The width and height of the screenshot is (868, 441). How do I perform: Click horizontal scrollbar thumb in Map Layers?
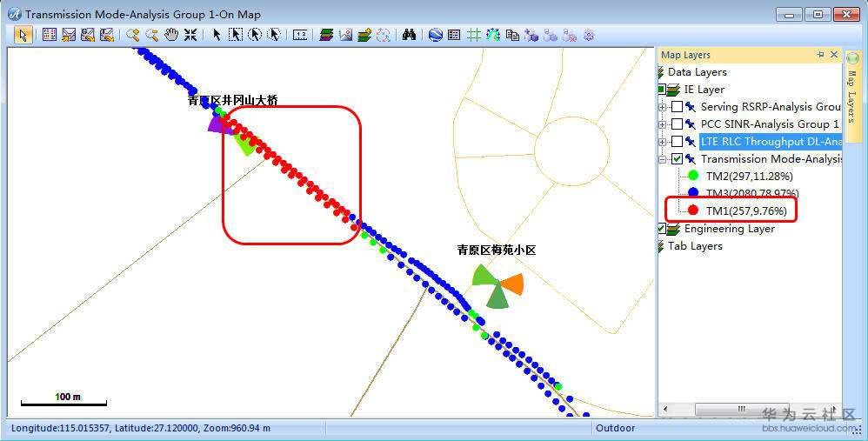click(743, 410)
